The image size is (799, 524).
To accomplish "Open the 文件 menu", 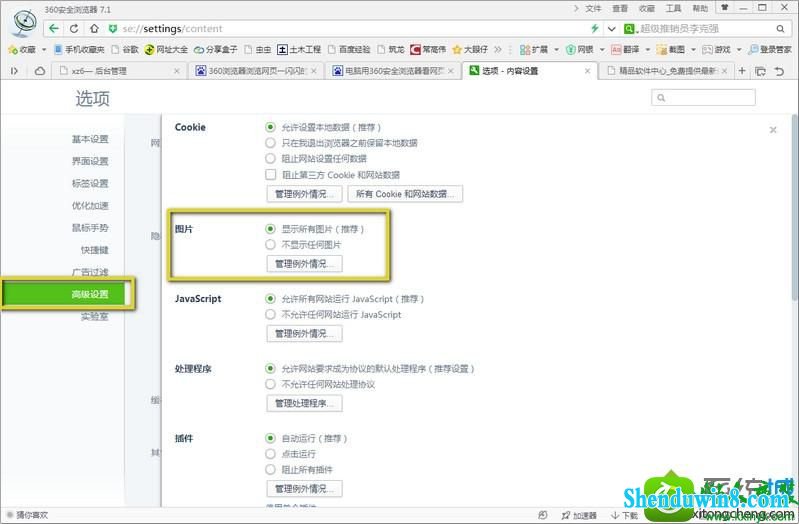I will [593, 8].
